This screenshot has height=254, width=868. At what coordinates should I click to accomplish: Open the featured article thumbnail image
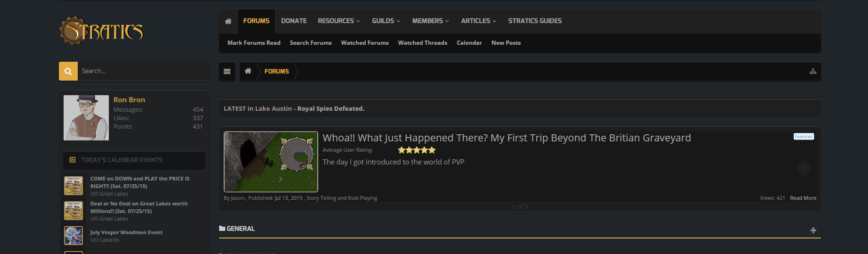tap(270, 162)
